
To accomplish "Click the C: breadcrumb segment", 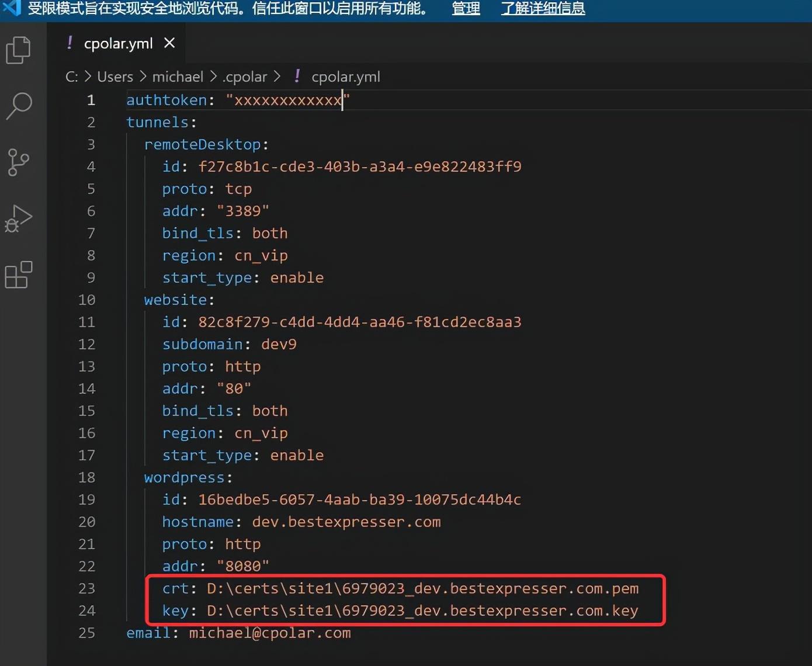I will 72,77.
